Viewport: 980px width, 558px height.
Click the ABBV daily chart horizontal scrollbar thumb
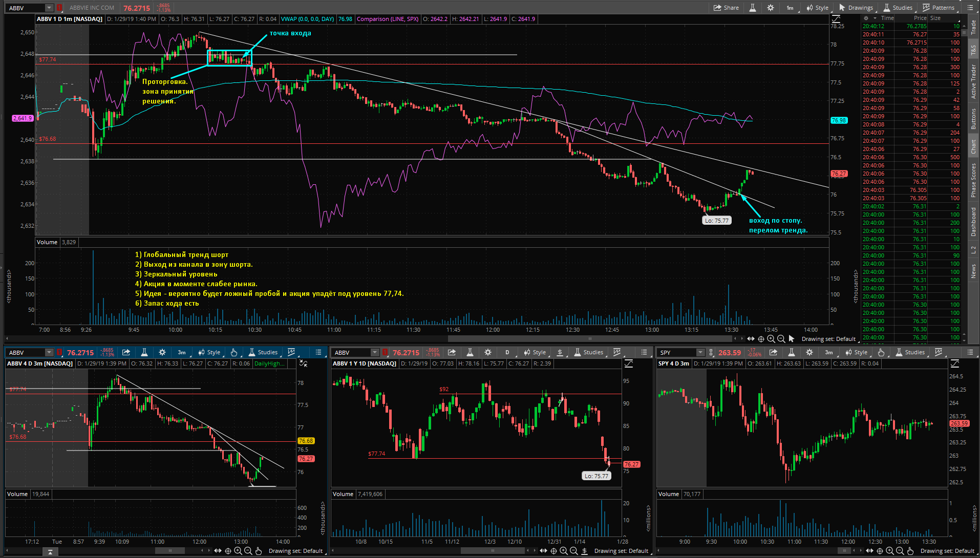coord(493,551)
